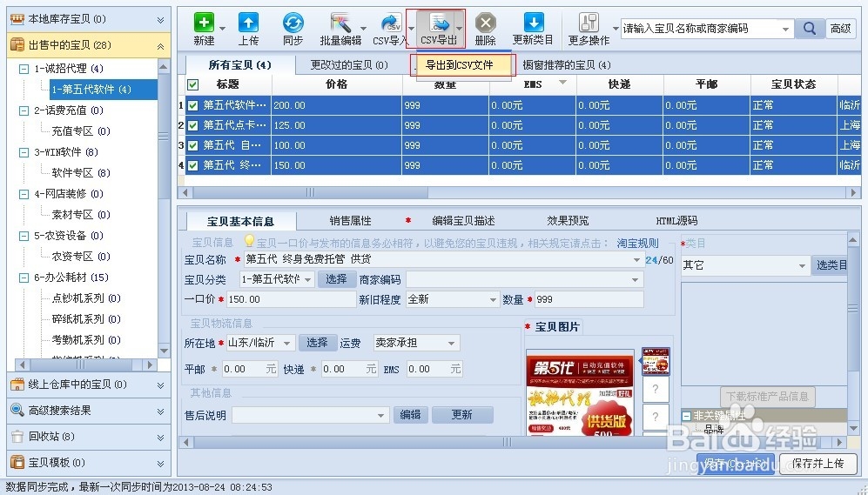The image size is (868, 495).
Task: Switch to 更改过的宝贝 (0) tab
Action: click(x=349, y=65)
